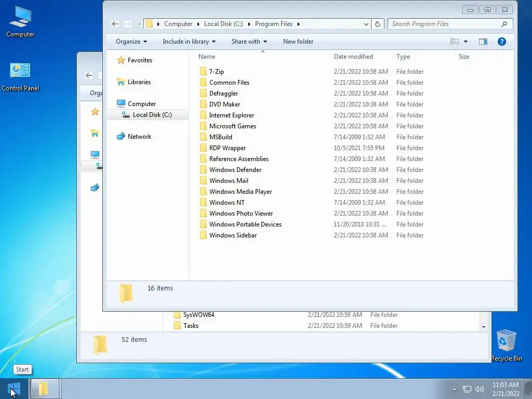Open the Share with dropdown
The image size is (532, 399).
[249, 42]
